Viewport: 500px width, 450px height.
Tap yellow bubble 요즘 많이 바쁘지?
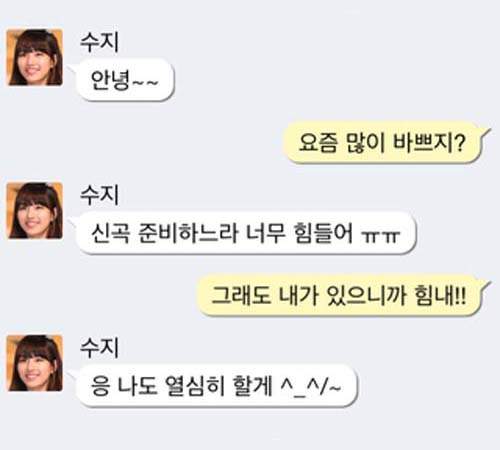pos(383,142)
